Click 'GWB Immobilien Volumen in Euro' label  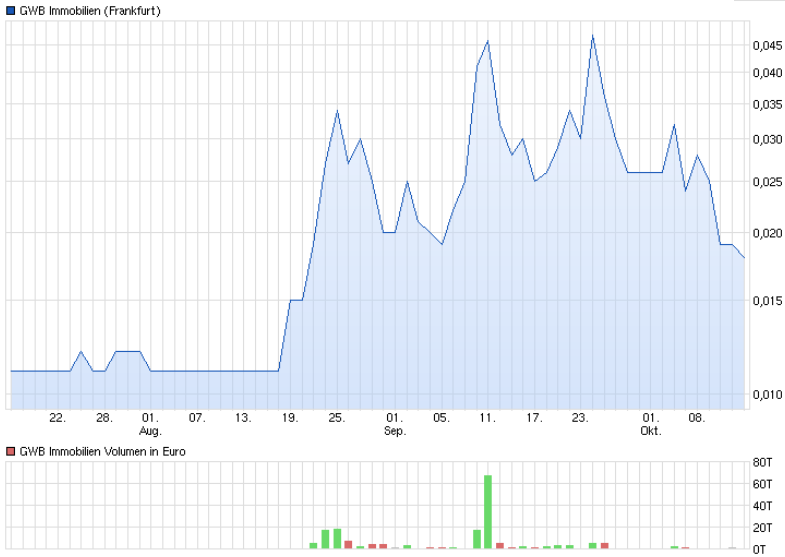coord(102,452)
